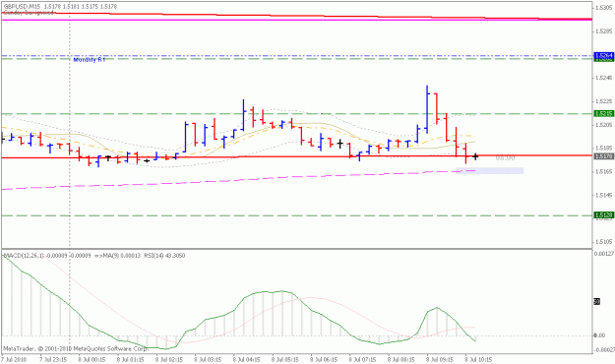Click the GBPUSD,M15 chart title text
Viewport: 615px width, 364px height.
pos(22,7)
